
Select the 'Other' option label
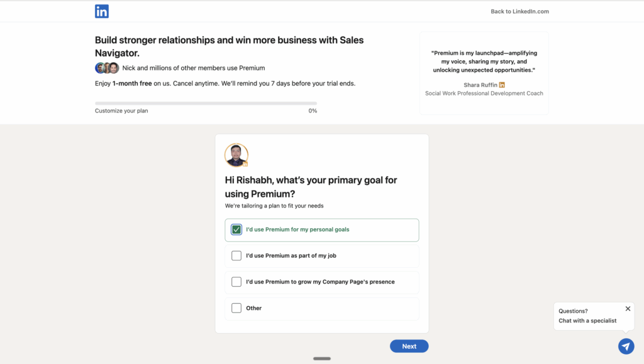(254, 308)
